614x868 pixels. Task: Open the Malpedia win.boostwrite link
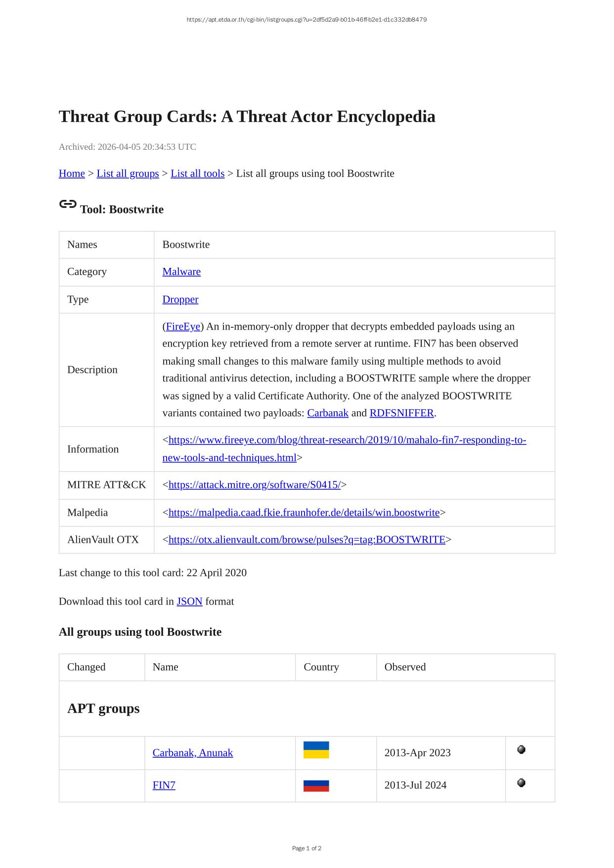tap(304, 513)
